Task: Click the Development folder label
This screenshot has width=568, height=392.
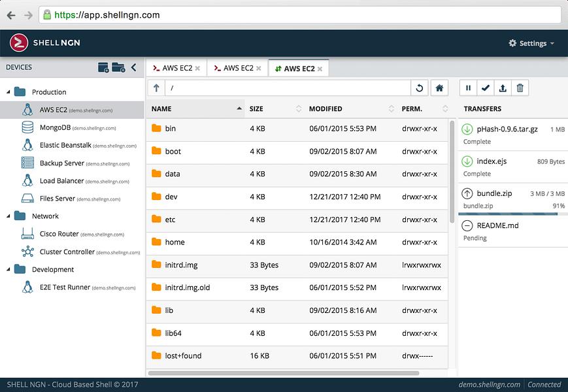Action: 53,269
